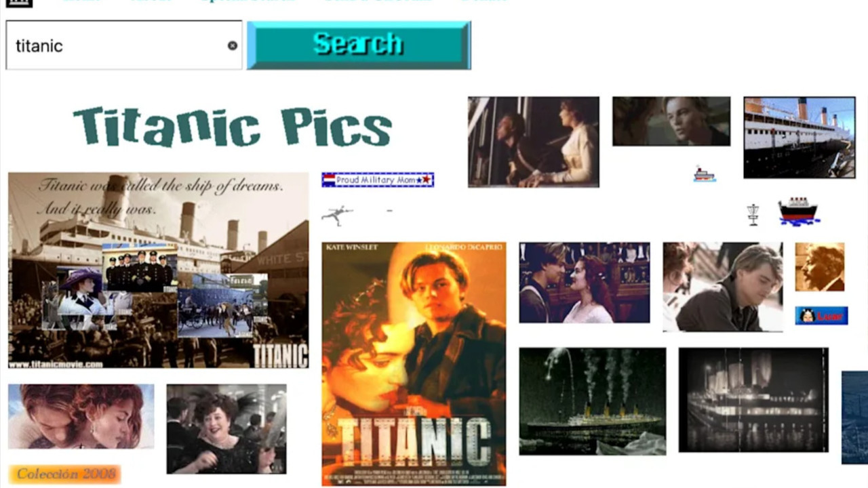868x488 pixels.
Task: Click the small candelabra icon beside the ship
Action: 753,213
